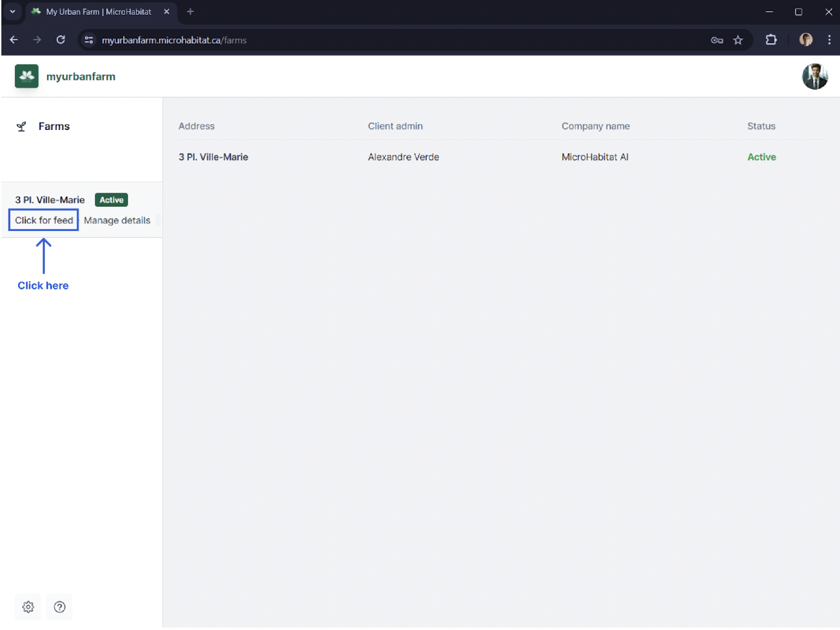The width and height of the screenshot is (840, 630).
Task: Click the password key icon in address bar
Action: pos(717,40)
